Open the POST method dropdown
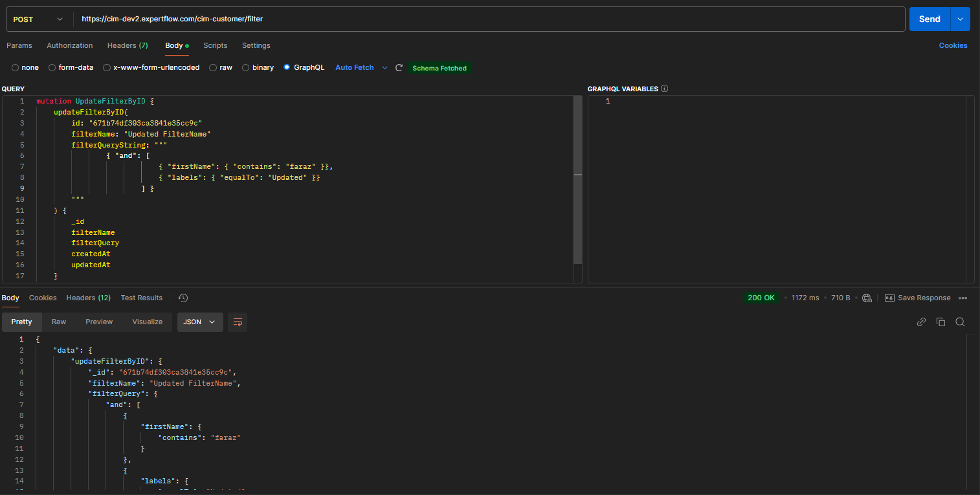 [x=38, y=19]
